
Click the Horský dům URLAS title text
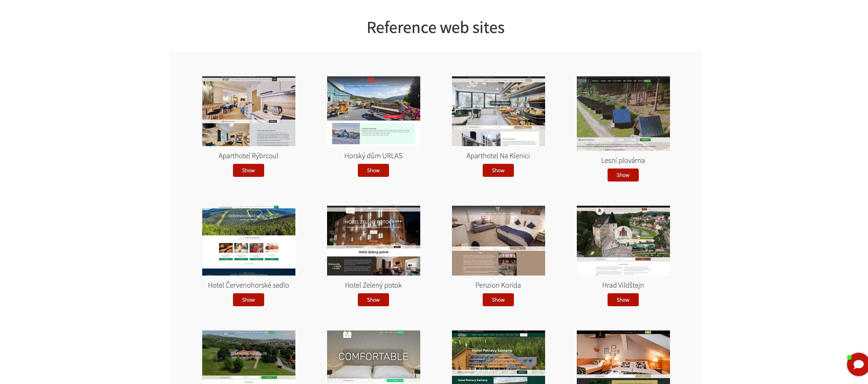pos(373,156)
